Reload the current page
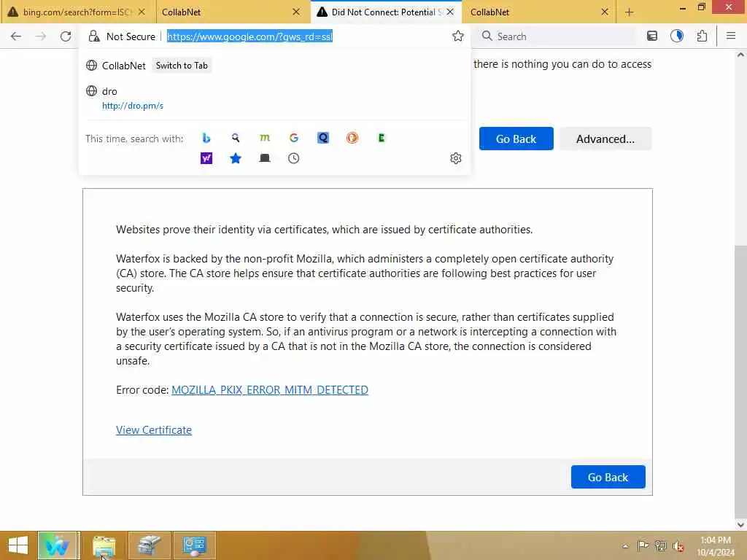747x560 pixels. click(x=66, y=36)
